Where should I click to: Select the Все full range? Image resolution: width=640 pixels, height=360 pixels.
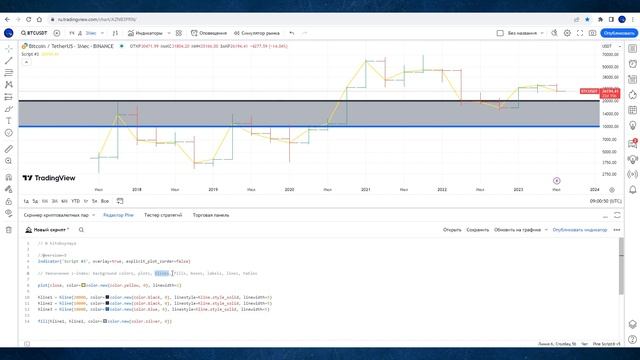pyautogui.click(x=104, y=201)
